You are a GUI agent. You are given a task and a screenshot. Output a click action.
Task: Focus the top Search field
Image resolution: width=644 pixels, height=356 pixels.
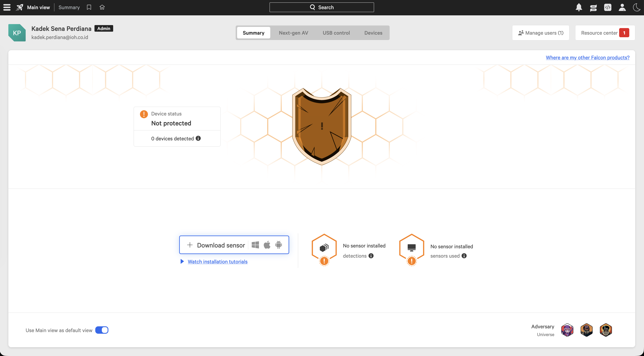pyautogui.click(x=321, y=7)
